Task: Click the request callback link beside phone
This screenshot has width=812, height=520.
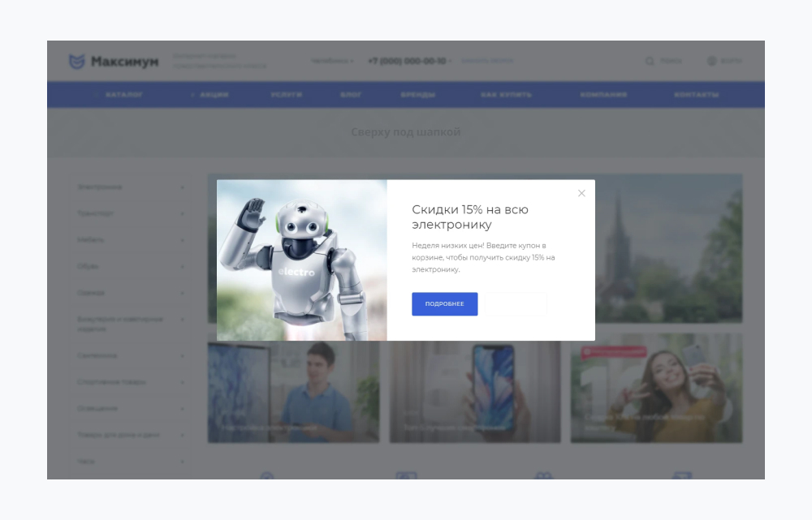Action: pos(487,61)
